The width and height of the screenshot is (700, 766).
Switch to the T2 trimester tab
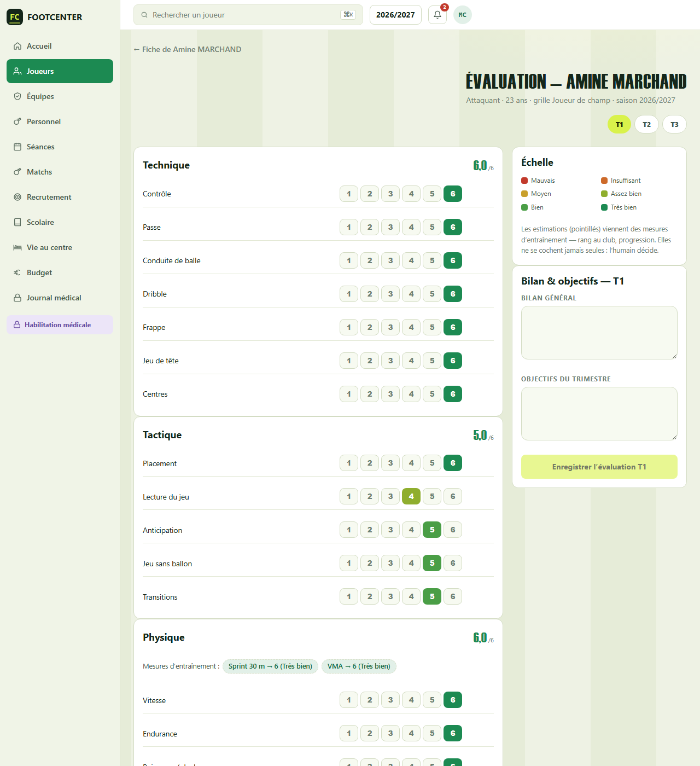646,124
